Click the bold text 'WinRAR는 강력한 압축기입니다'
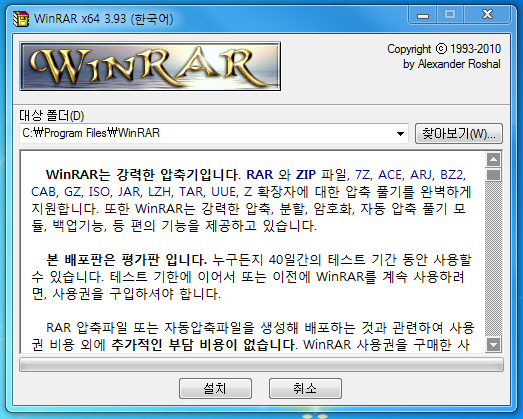Viewport: 523px width, 419px height. click(x=142, y=174)
